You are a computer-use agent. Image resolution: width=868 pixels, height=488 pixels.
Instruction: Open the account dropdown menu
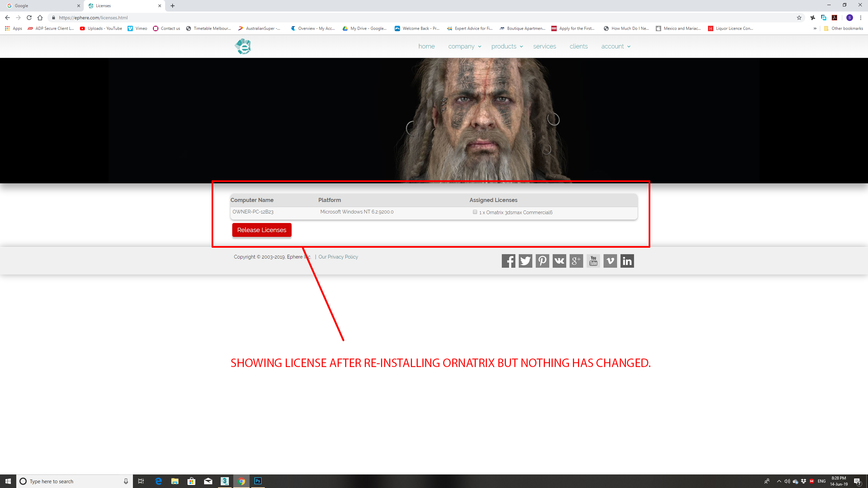pos(615,46)
